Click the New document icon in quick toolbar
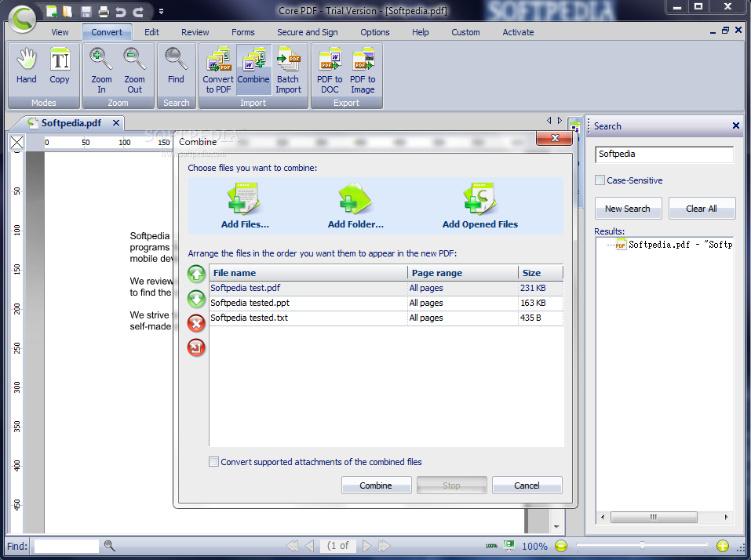Image resolution: width=751 pixels, height=560 pixels. click(51, 11)
